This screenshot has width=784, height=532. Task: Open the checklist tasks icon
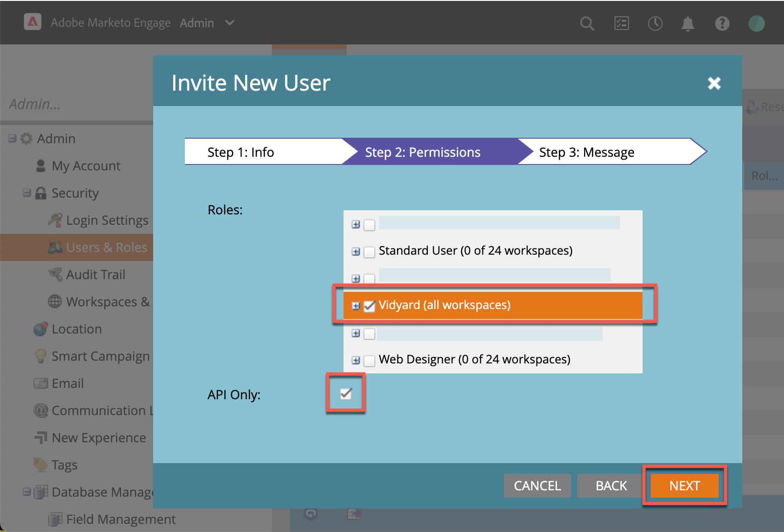(x=621, y=23)
